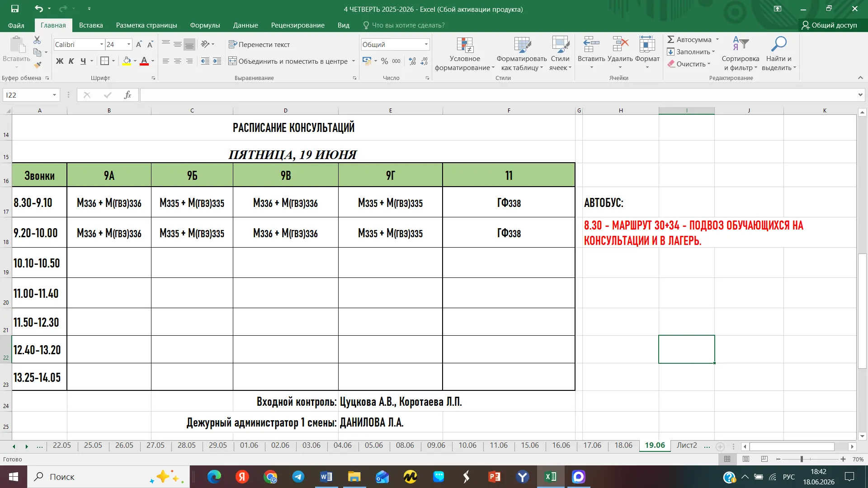Undo the last action
Image resolution: width=868 pixels, height=488 pixels.
39,9
